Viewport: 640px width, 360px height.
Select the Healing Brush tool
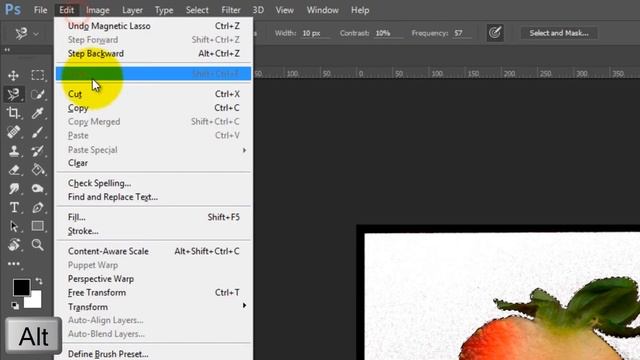pyautogui.click(x=13, y=132)
